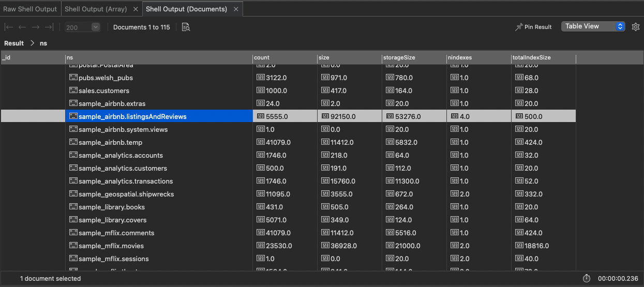The image size is (644, 287).
Task: Close the Shell Output (Array) tab
Action: coord(136,9)
